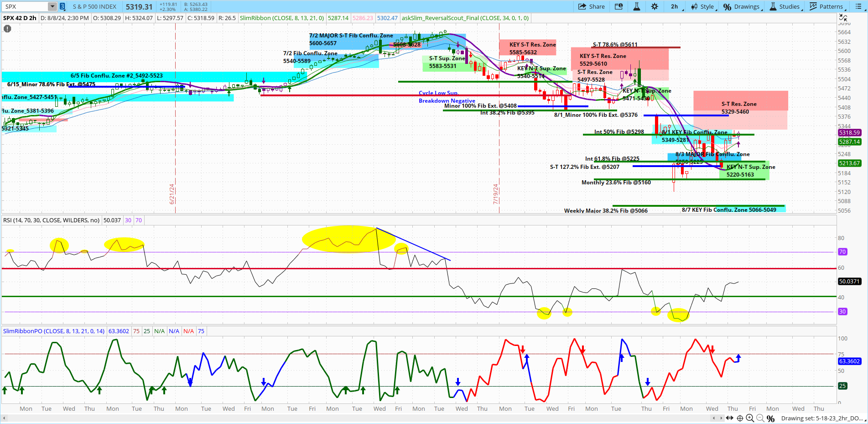The width and height of the screenshot is (868, 424).
Task: Click the exclamation alert icon on chart
Action: (x=7, y=29)
